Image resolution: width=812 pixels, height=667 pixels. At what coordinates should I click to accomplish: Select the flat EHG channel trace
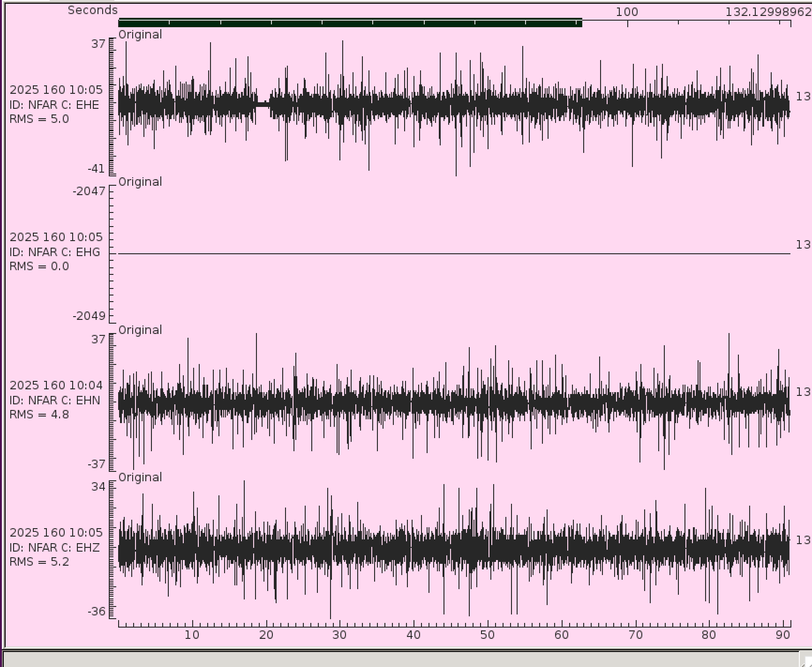point(454,254)
